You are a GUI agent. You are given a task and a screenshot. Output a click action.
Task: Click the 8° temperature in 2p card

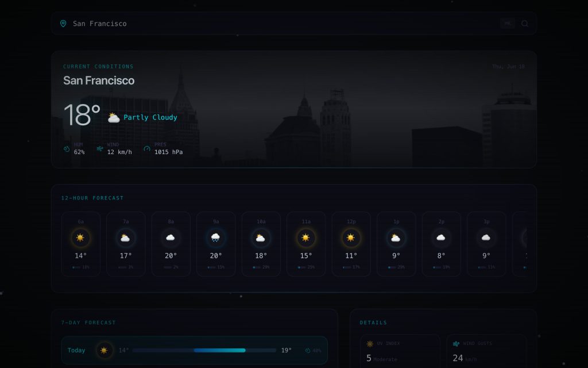(442, 256)
